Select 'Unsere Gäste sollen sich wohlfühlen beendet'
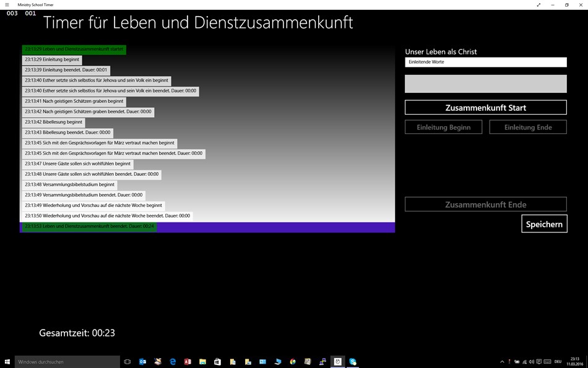This screenshot has height=368, width=588. click(92, 174)
